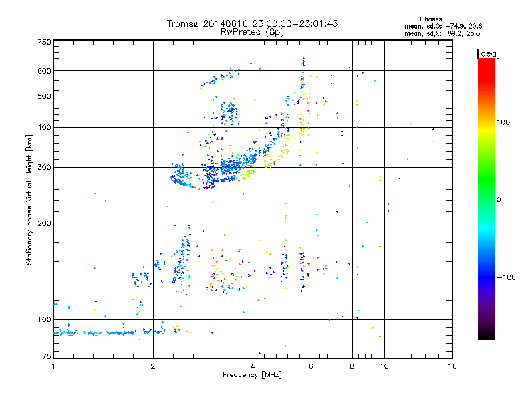Click the 'Phases' heading in the top-right
The image size is (532, 399).
click(430, 19)
